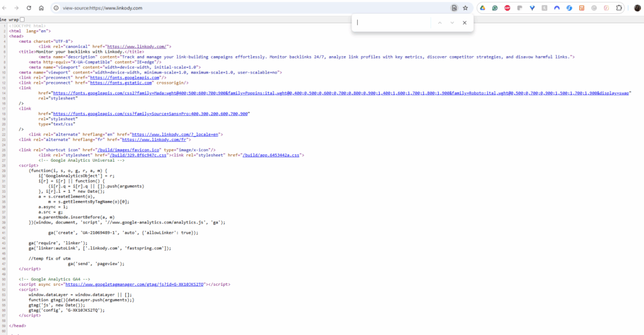Open the red ABP Adblock Plus extension
644x335 pixels.
[508, 8]
